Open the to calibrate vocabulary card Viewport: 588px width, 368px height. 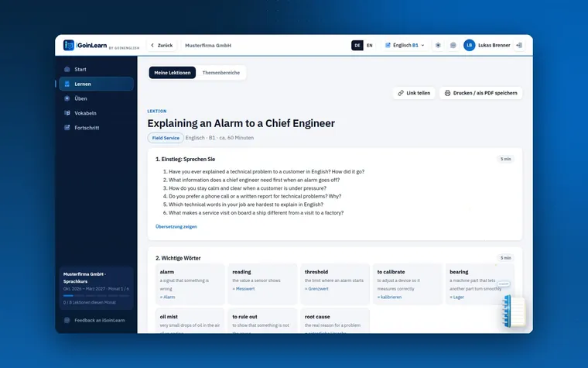click(x=407, y=284)
